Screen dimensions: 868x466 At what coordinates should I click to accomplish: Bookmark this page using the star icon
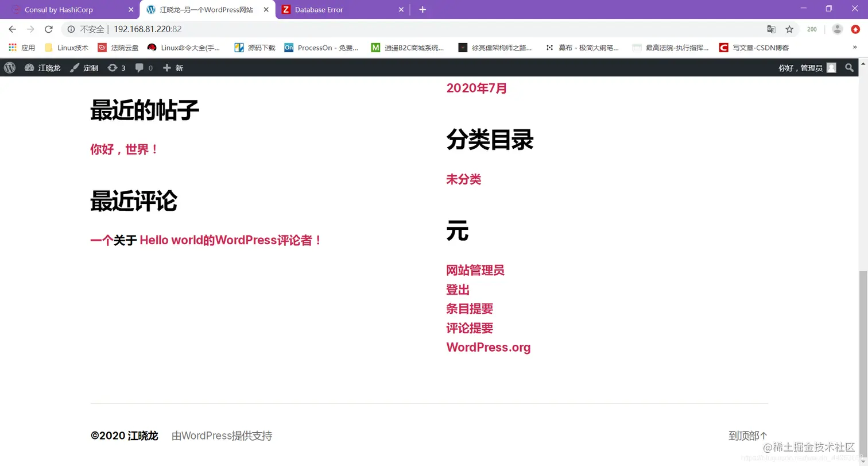[789, 29]
